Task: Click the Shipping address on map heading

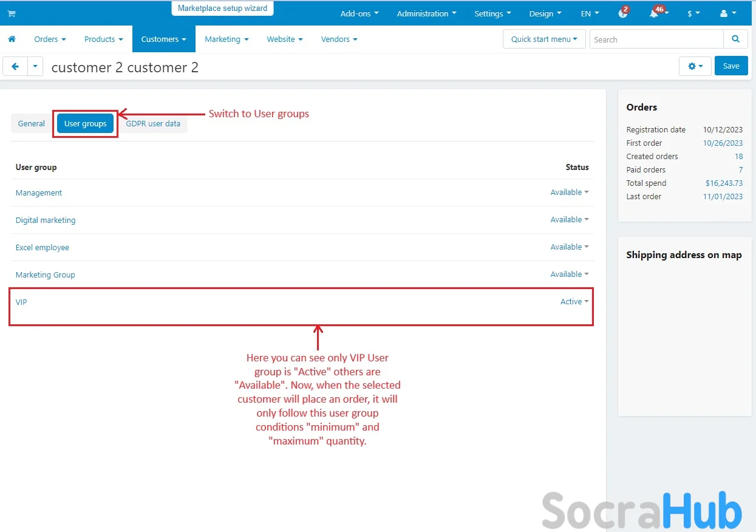Action: pyautogui.click(x=684, y=255)
